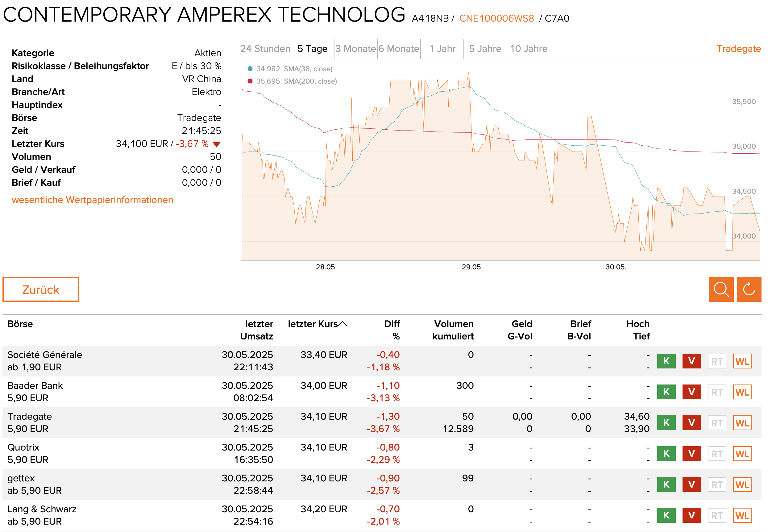
Task: Open the 10 Jahre chart tab
Action: coord(528,49)
